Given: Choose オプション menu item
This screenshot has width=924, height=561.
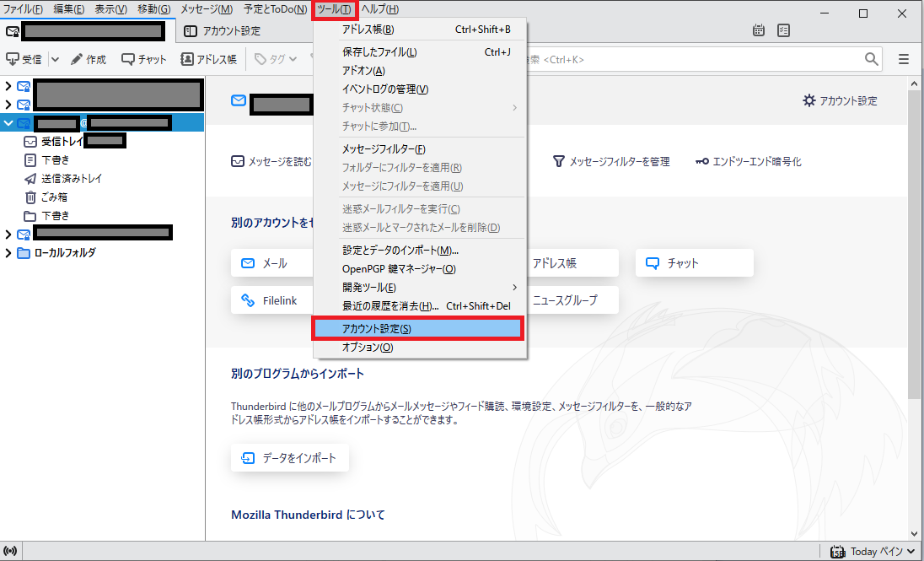Looking at the screenshot, I should (420, 348).
